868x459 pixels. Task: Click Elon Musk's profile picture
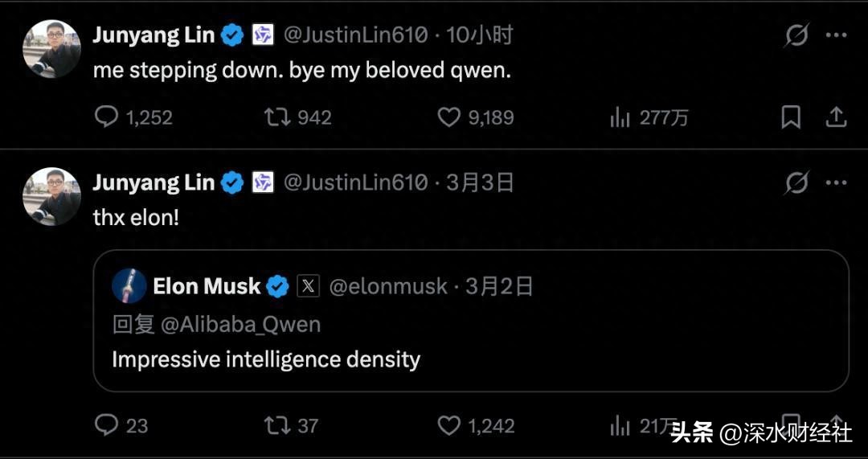[129, 286]
